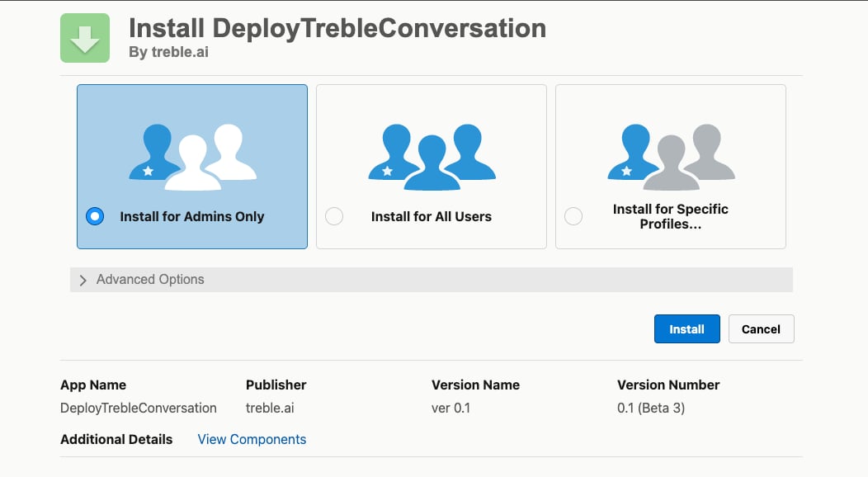The image size is (868, 477).
Task: Expand the Advanced Options chevron
Action: point(83,280)
